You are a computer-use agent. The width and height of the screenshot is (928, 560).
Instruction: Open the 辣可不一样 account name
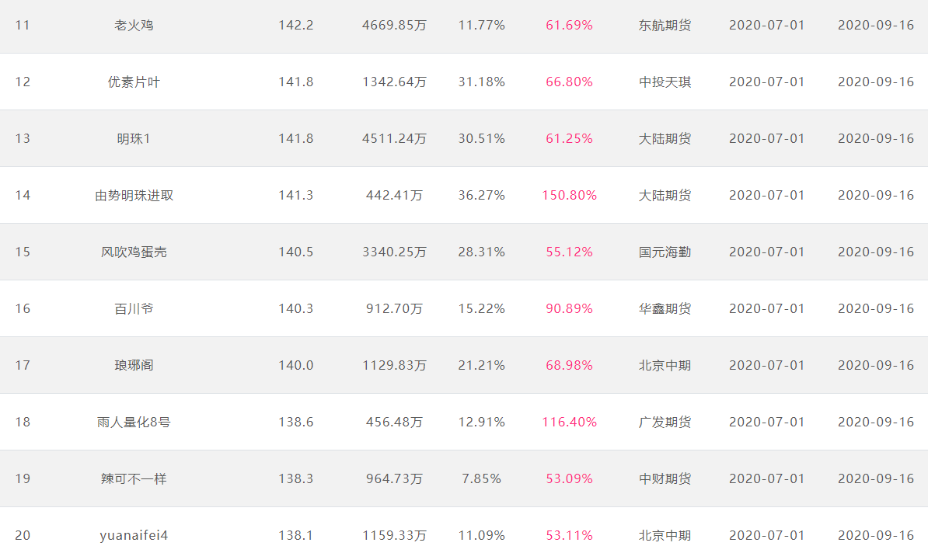[134, 479]
